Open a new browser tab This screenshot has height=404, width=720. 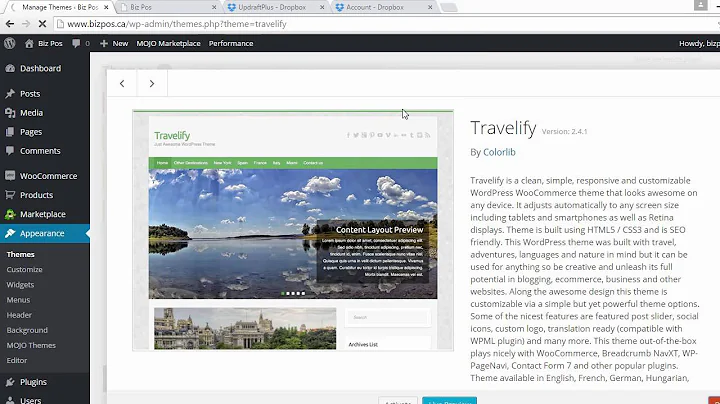(x=449, y=7)
